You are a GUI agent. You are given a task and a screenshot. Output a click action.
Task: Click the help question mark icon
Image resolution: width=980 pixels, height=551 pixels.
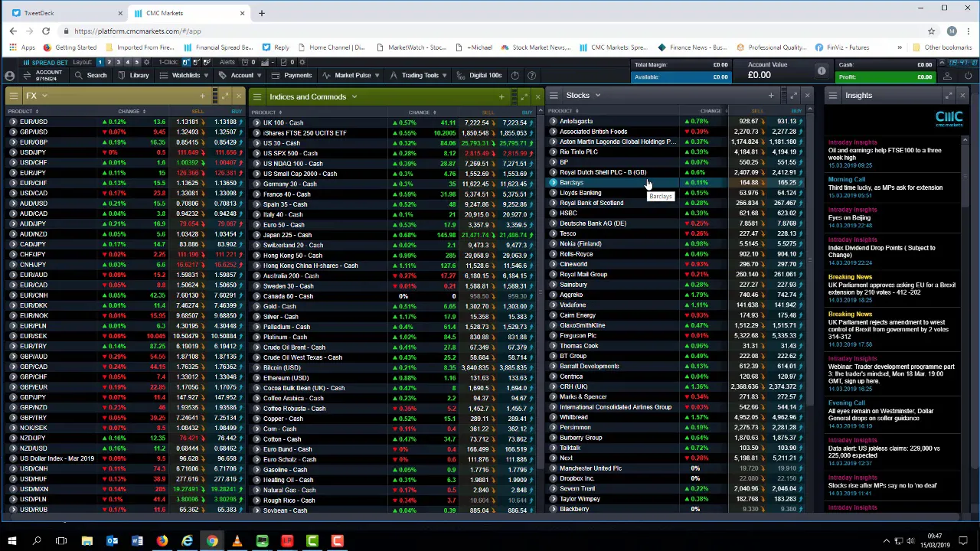pyautogui.click(x=531, y=75)
